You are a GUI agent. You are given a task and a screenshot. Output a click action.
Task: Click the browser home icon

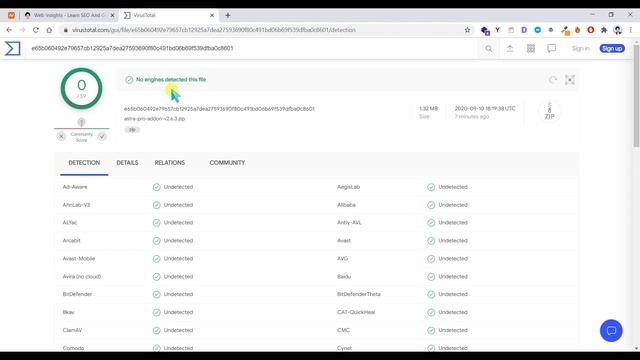pyautogui.click(x=49, y=30)
